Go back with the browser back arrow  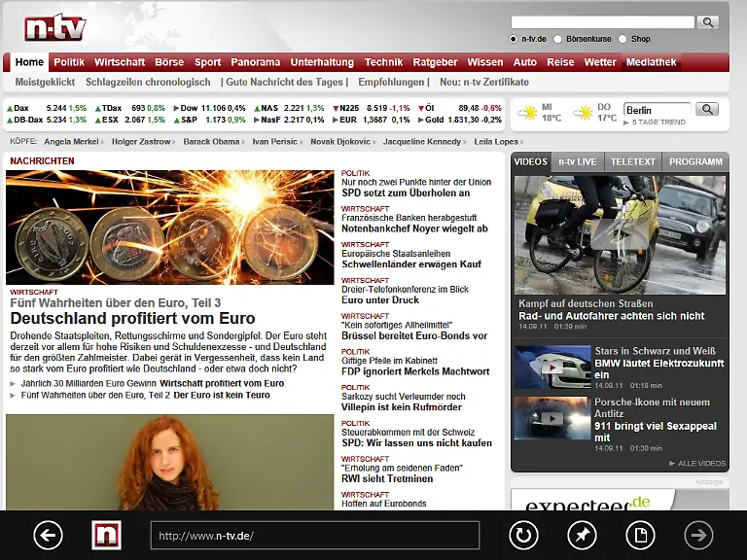coord(48,536)
